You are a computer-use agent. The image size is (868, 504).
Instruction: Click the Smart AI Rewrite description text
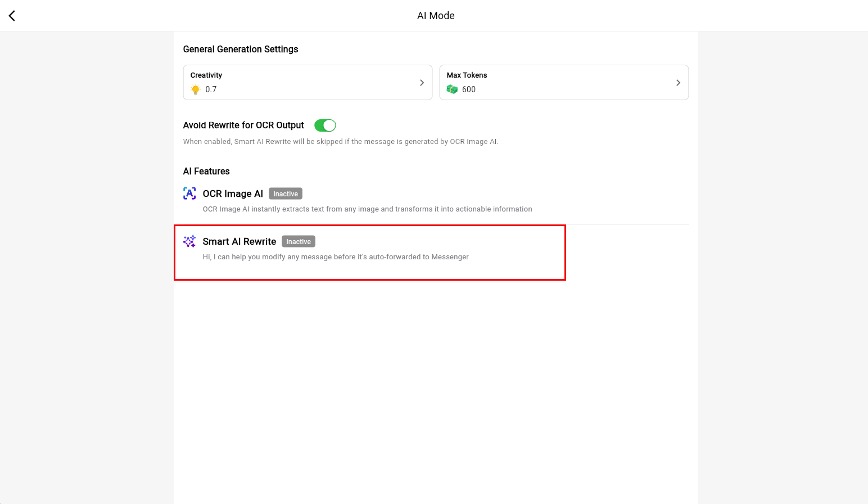[336, 257]
